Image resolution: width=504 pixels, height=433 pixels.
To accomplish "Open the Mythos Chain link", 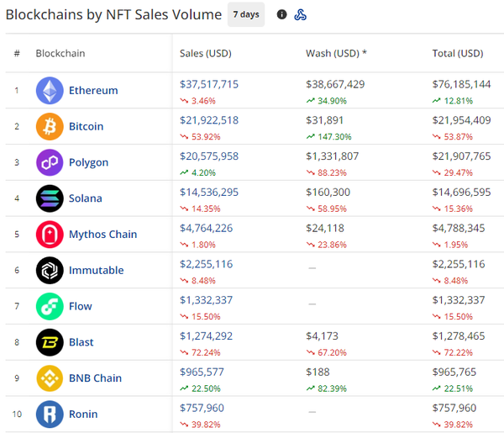I will [x=102, y=235].
